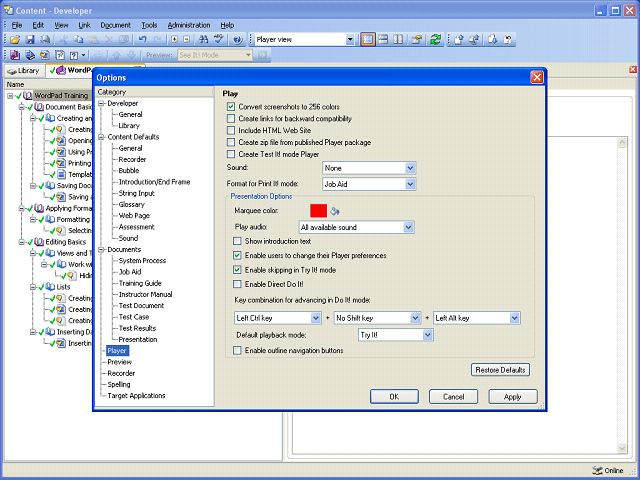
Task: Click the Expand box icon beside Undo group
Action: coord(174,40)
